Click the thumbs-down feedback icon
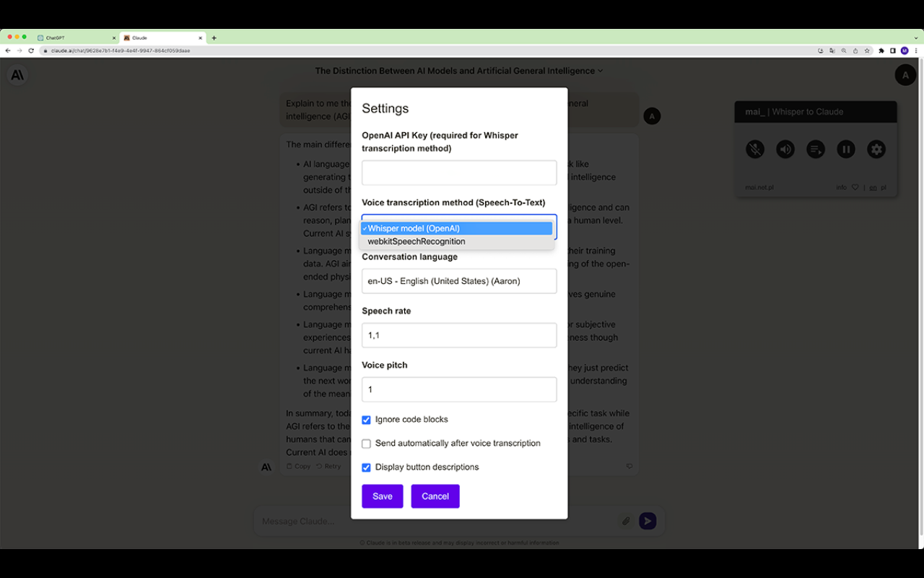This screenshot has height=578, width=924. [x=629, y=466]
